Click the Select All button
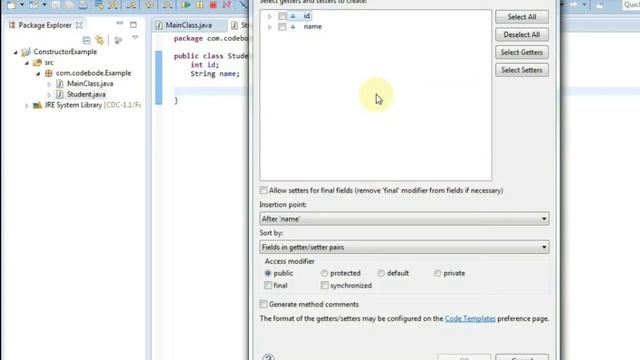Image resolution: width=640 pixels, height=360 pixels. point(522,17)
